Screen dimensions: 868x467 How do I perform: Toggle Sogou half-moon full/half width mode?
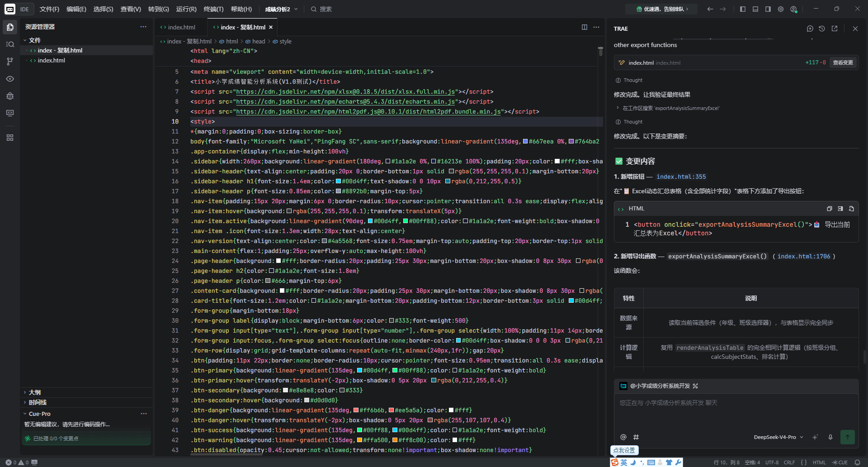633,462
